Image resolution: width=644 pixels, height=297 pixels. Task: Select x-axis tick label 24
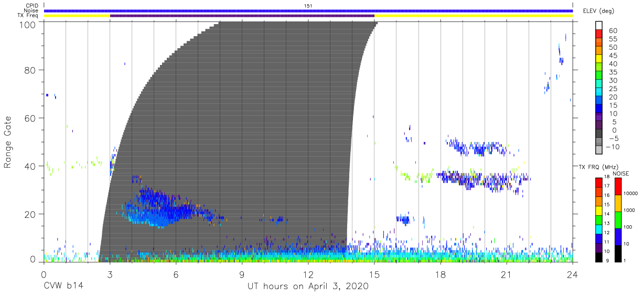(x=572, y=274)
